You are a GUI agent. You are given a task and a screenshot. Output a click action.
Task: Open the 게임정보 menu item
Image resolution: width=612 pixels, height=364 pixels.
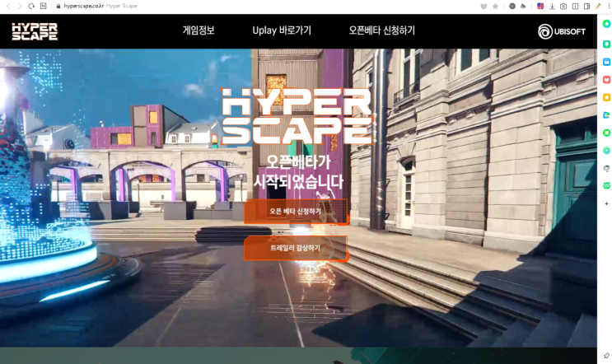click(199, 30)
